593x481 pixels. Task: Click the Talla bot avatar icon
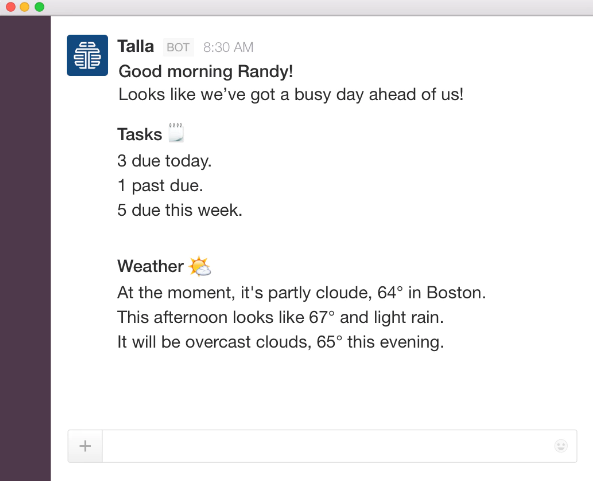click(87, 55)
